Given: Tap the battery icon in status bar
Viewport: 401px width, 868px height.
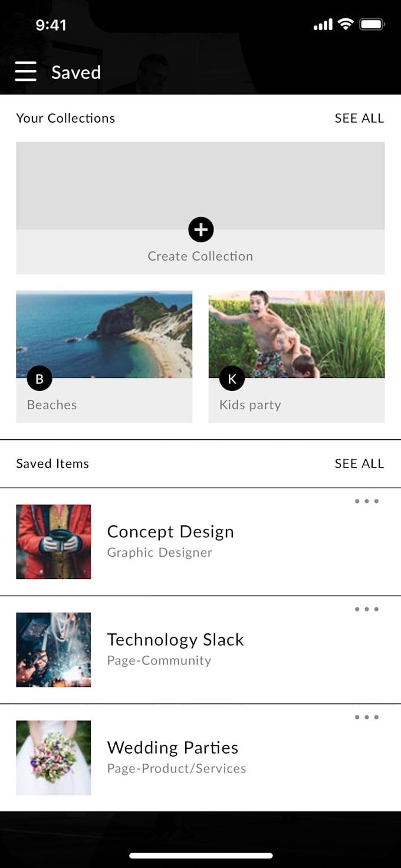Looking at the screenshot, I should [x=372, y=25].
